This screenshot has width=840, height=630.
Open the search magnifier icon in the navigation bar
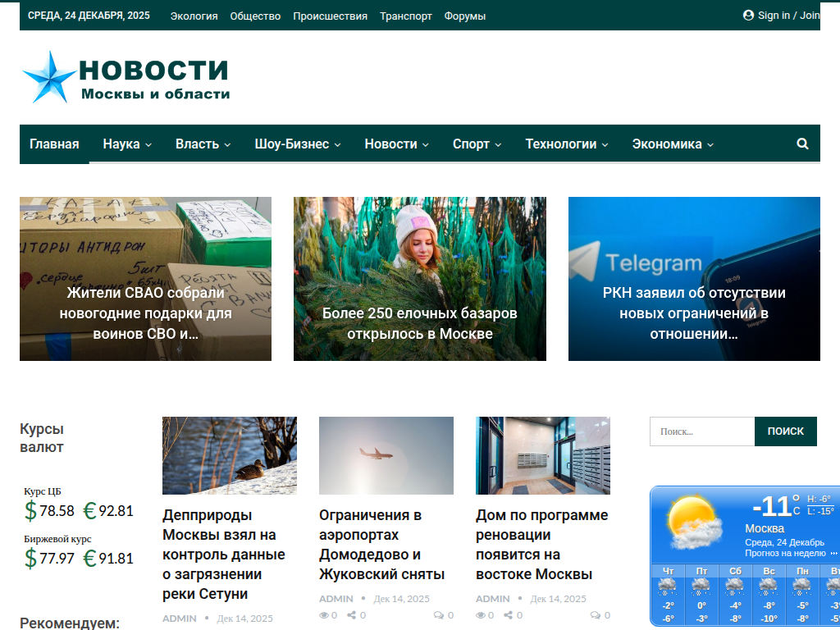pos(801,143)
